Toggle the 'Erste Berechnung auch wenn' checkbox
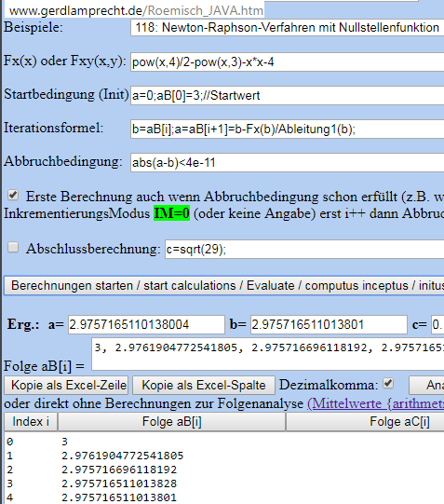This screenshot has width=444, height=504. tap(13, 195)
